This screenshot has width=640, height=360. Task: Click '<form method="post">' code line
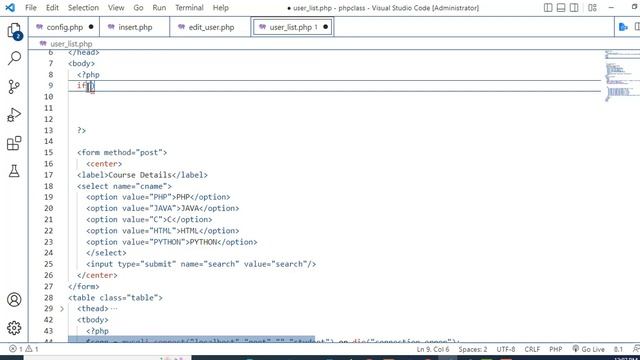[x=122, y=152]
